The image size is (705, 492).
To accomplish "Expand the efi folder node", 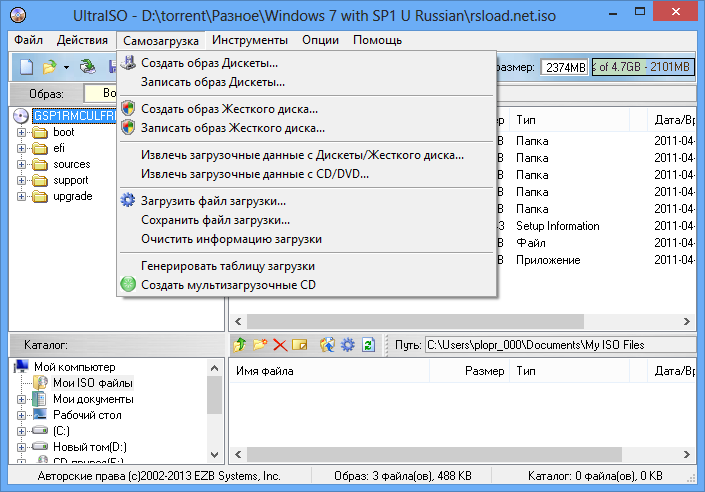I will pos(21,148).
